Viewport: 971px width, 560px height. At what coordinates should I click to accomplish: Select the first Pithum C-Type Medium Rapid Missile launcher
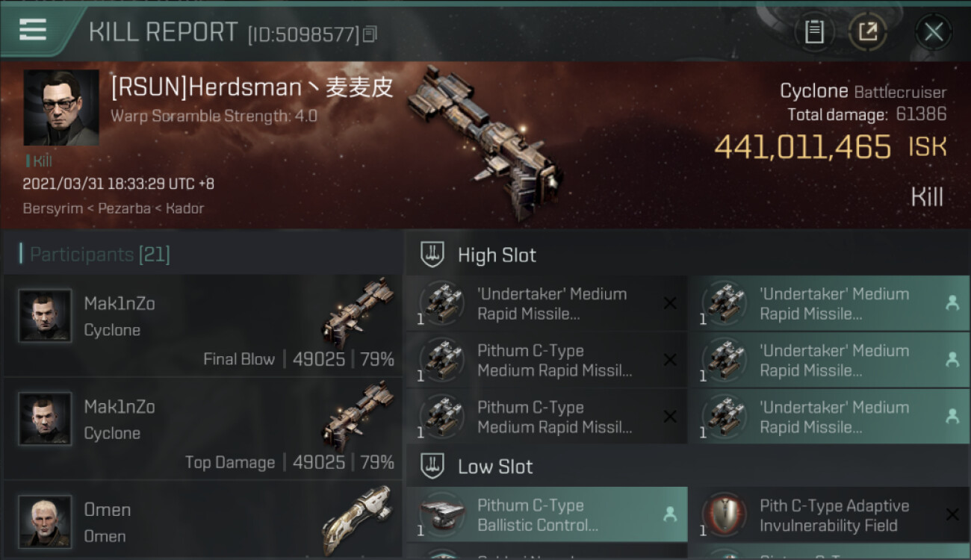click(547, 360)
